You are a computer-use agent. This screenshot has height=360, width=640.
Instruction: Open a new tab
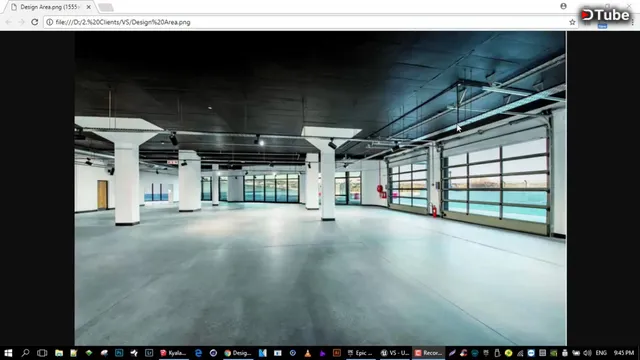[x=106, y=7]
